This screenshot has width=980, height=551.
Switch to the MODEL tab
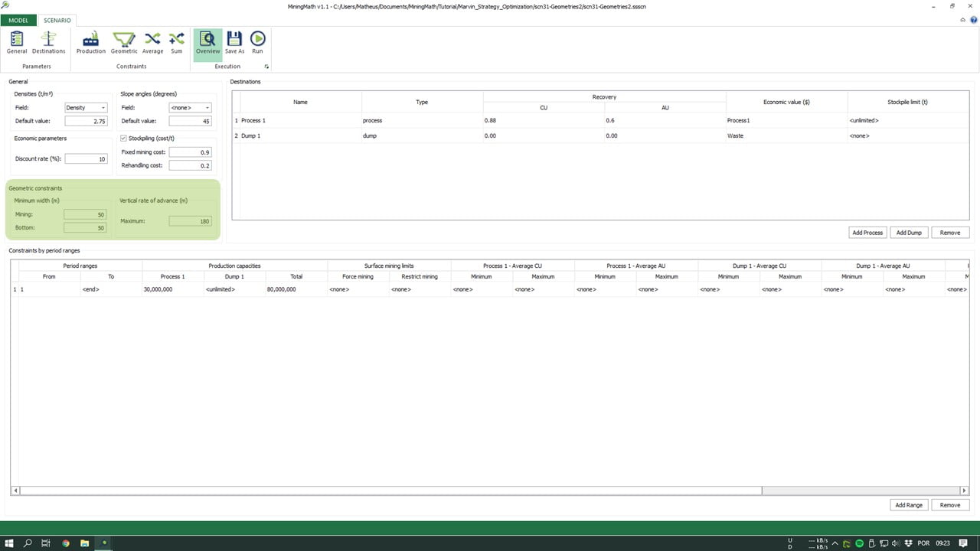(18, 20)
